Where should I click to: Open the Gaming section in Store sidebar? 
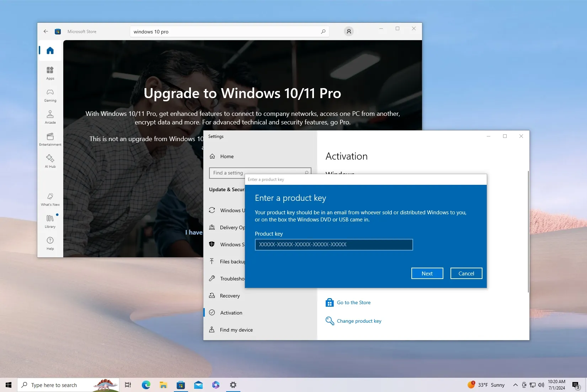(50, 95)
